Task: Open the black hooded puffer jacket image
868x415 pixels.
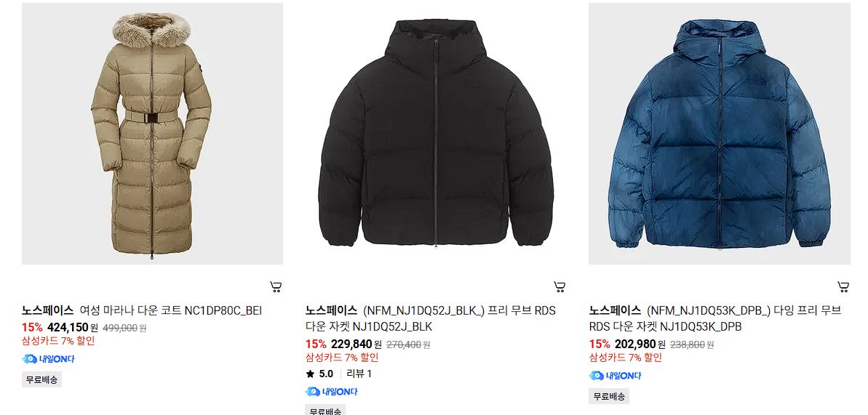Action: [x=436, y=133]
